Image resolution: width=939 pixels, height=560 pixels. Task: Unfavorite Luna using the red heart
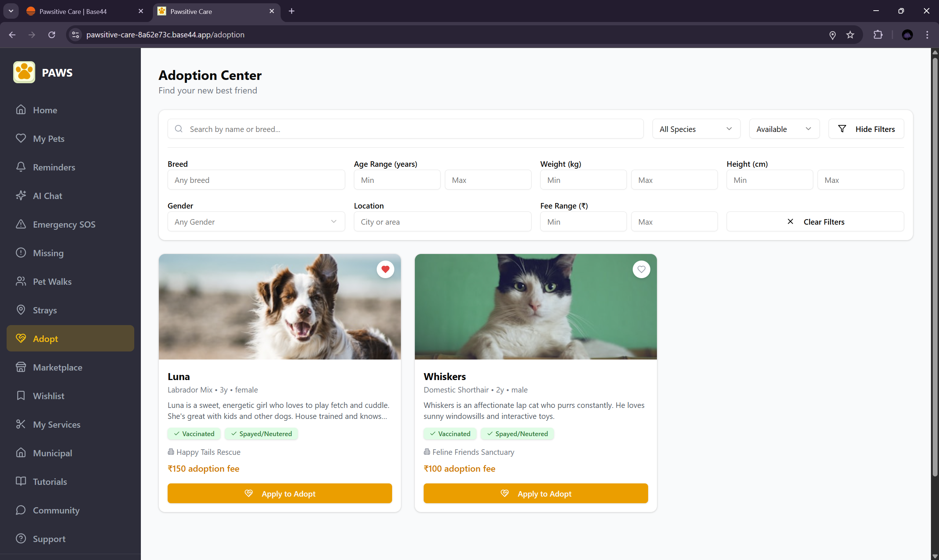385,269
